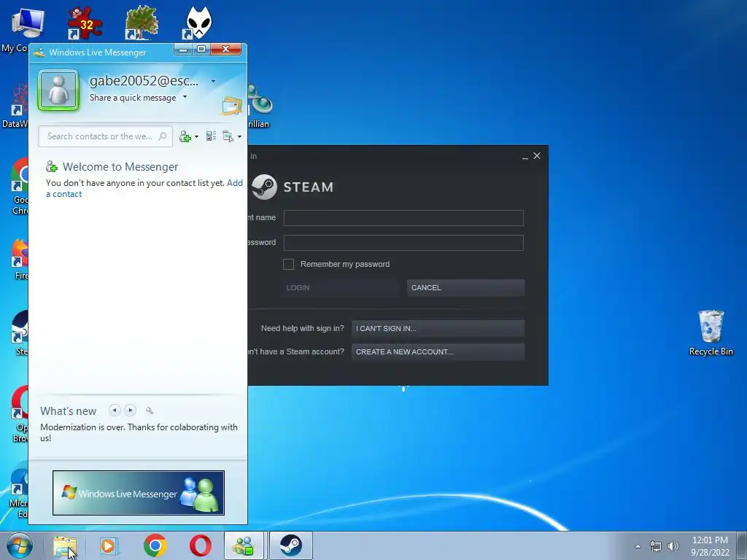
Task: Select the Trillian desktop icon
Action: tap(259, 106)
